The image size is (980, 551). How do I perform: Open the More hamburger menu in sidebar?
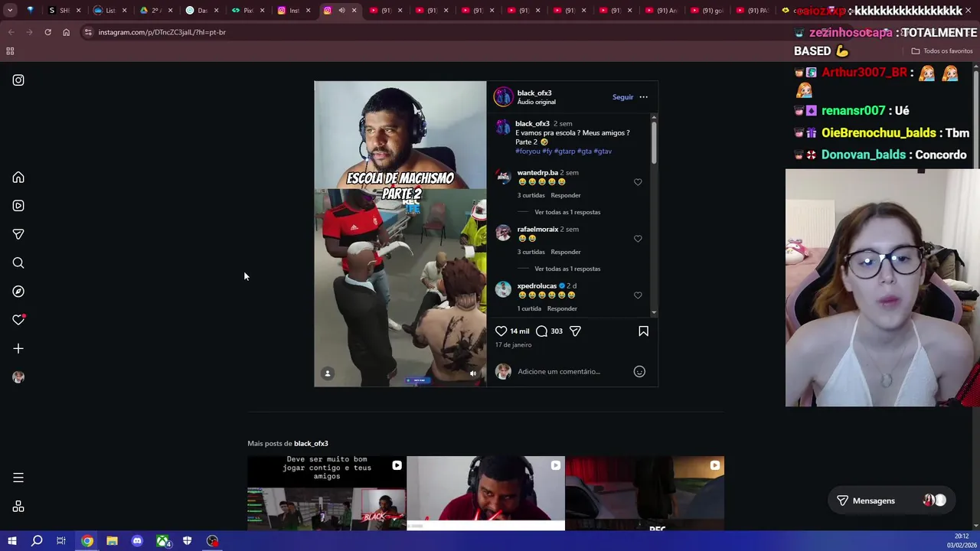[18, 478]
